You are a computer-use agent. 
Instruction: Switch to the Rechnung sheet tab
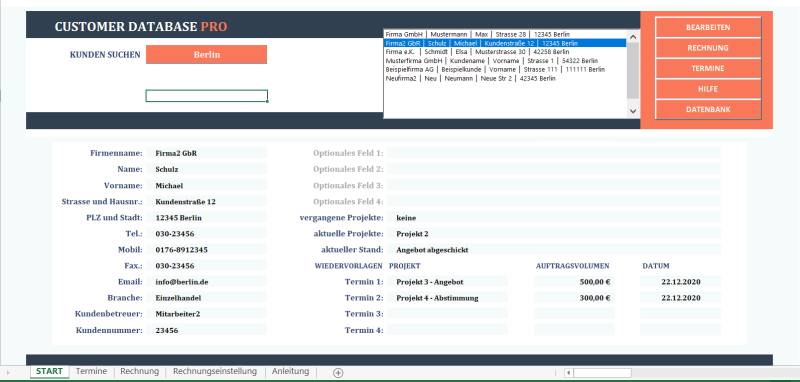139,371
